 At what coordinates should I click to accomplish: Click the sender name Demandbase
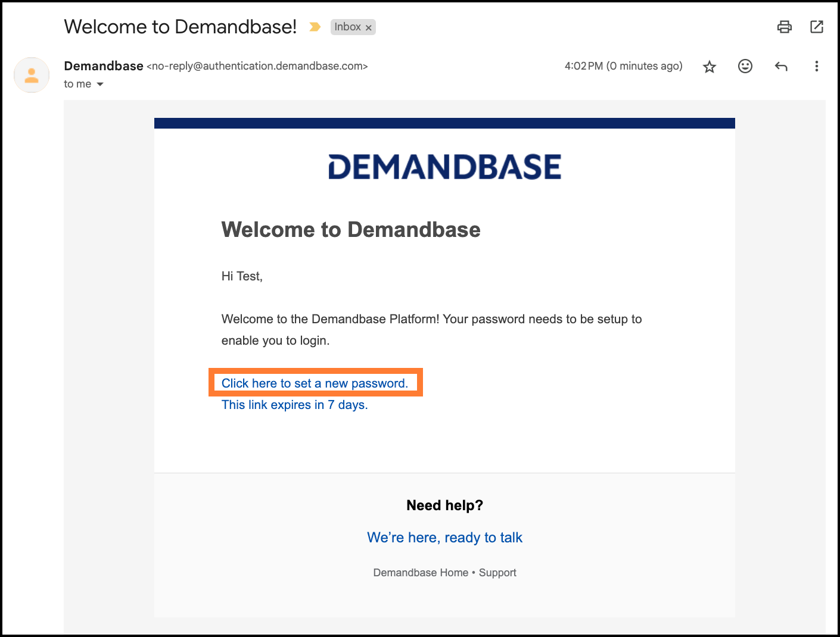coord(104,66)
